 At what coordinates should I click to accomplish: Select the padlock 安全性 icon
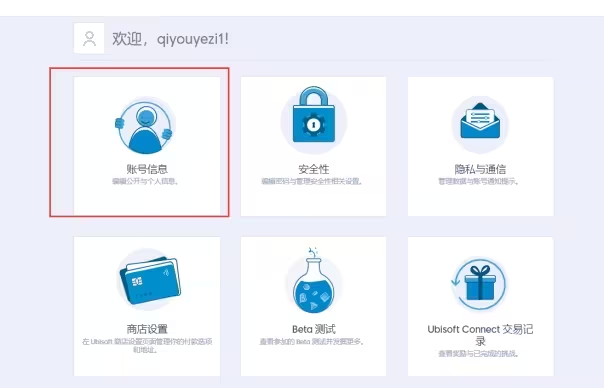pos(314,120)
